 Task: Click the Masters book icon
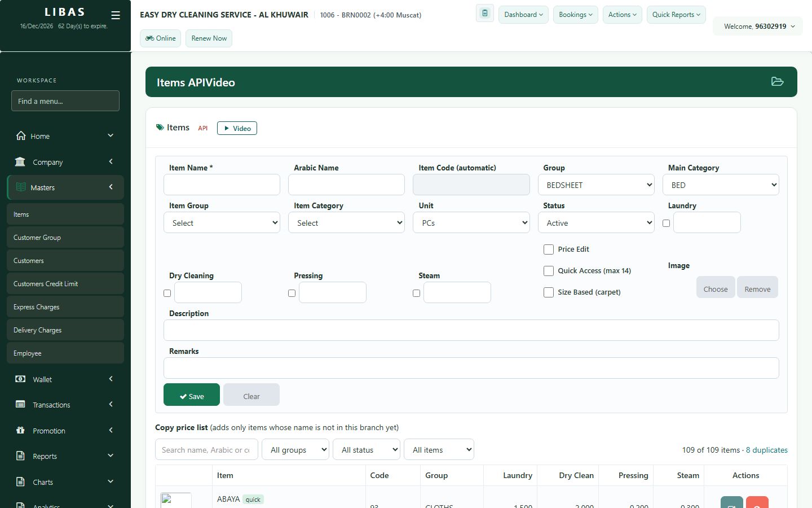[21, 187]
